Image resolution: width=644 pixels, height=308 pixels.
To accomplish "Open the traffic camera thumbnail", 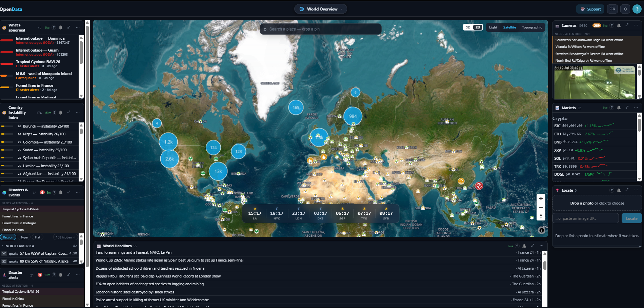I will click(595, 82).
